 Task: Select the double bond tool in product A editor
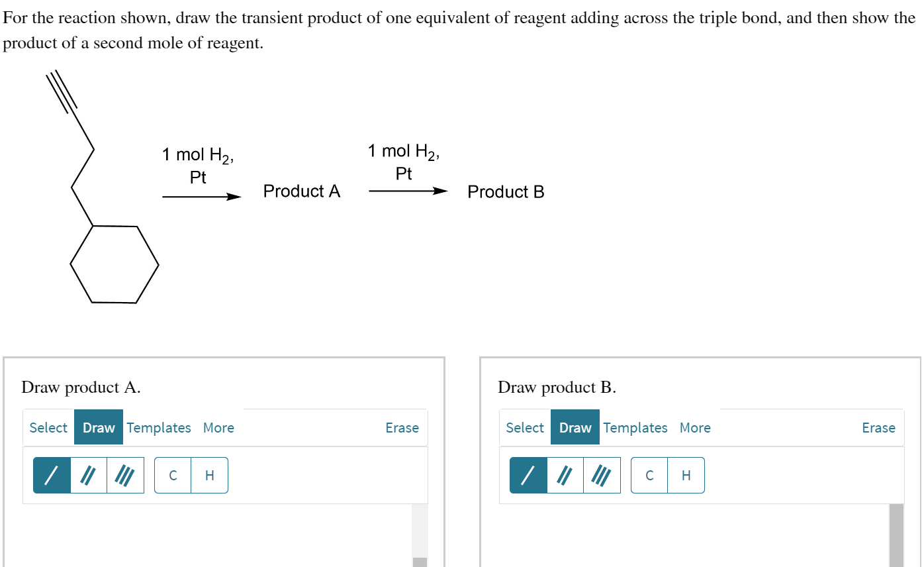[88, 475]
